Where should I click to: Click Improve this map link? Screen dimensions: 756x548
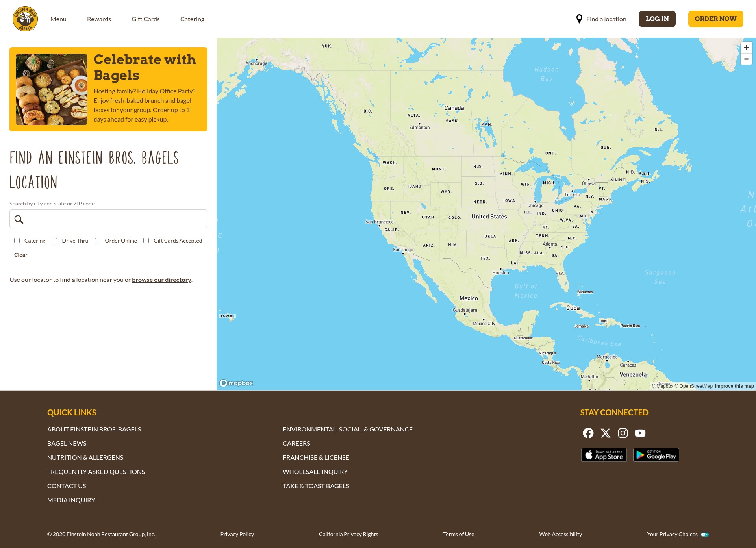point(734,386)
